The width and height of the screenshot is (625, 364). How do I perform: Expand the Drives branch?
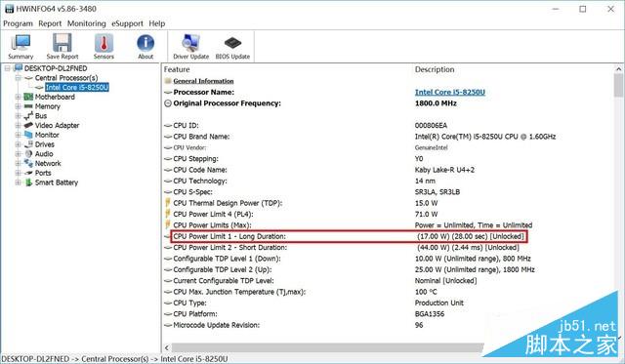pos(18,144)
